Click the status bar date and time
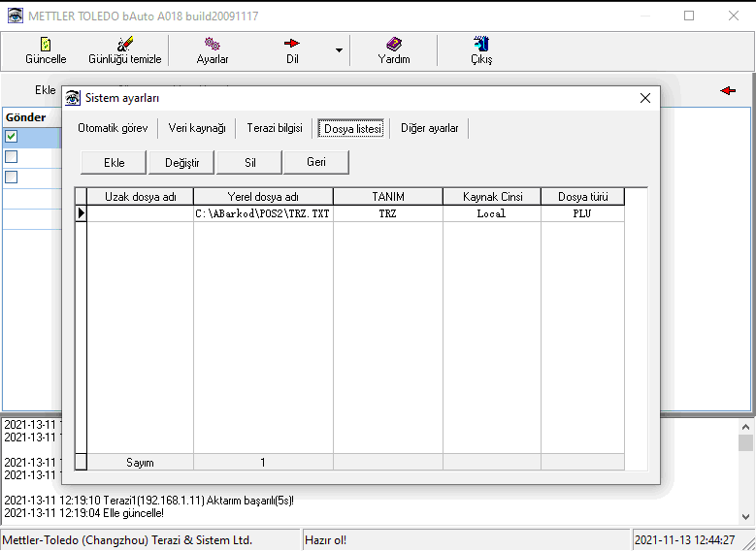 684,540
